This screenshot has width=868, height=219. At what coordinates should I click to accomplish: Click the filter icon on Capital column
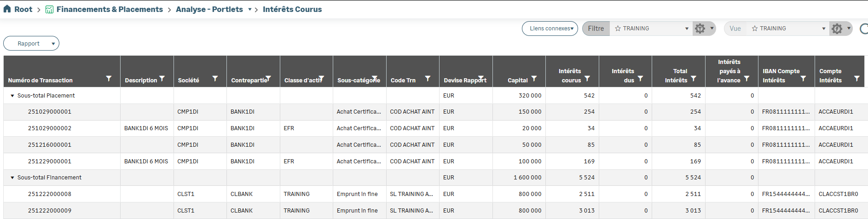tap(534, 79)
